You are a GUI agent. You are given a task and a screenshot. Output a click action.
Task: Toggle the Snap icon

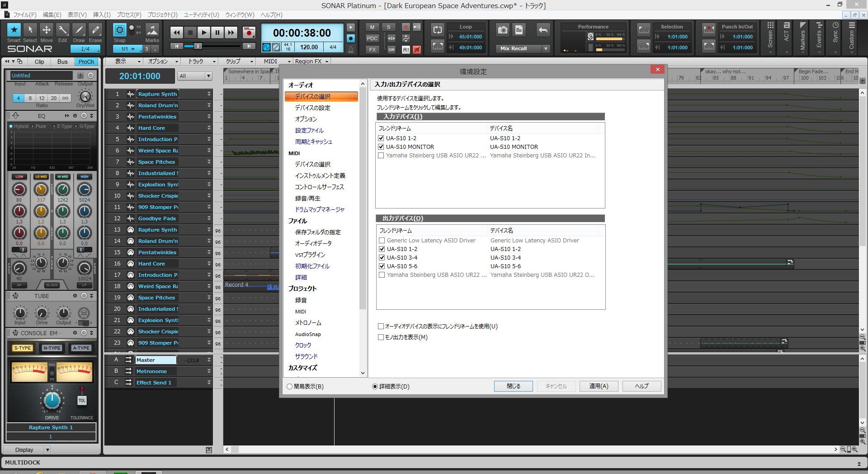click(119, 30)
